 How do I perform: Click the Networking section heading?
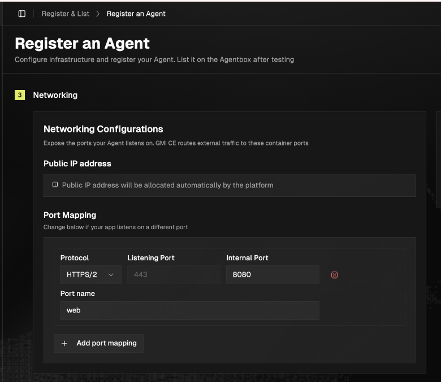[55, 95]
